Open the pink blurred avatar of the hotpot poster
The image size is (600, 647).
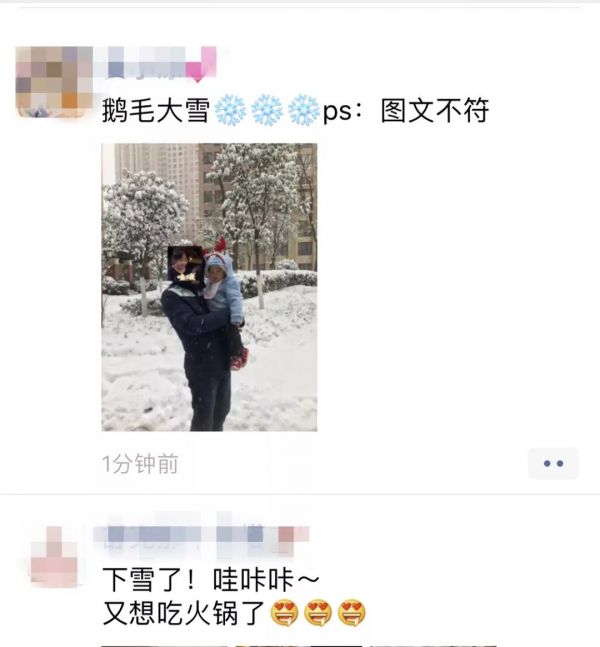(x=54, y=557)
